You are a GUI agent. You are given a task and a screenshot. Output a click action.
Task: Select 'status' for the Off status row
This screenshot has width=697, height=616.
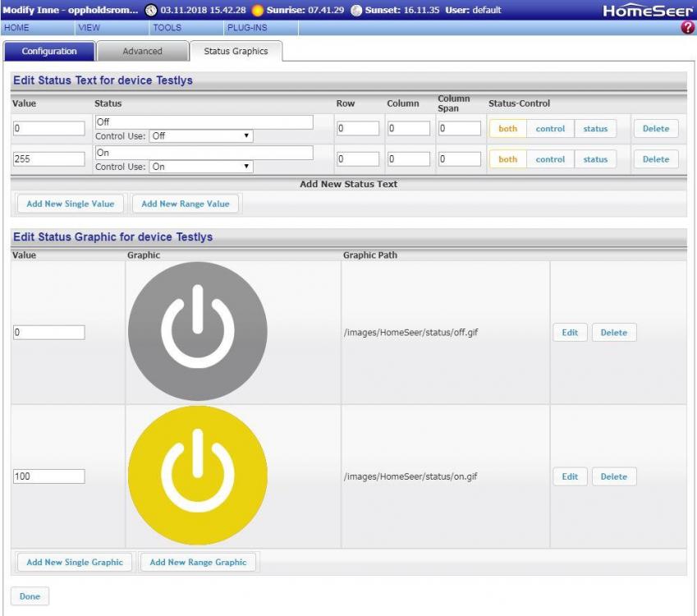pos(595,129)
